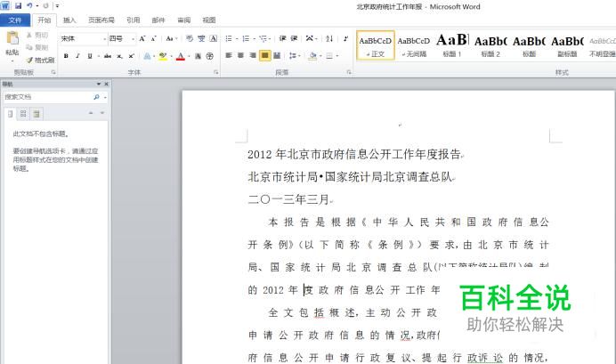Click the Enclose Characters circled icon
Screen dimensions: 616x364
click(x=210, y=56)
